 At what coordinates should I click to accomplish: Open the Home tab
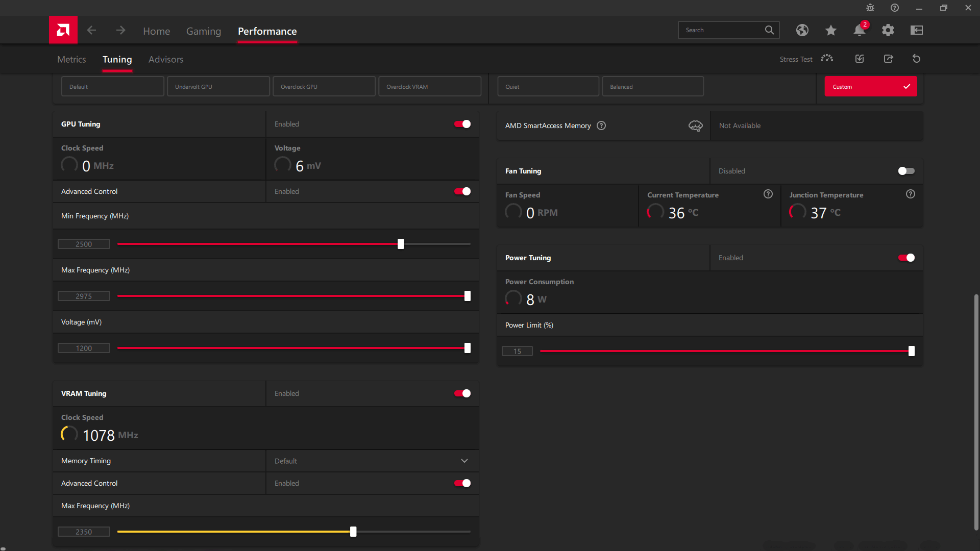[156, 31]
